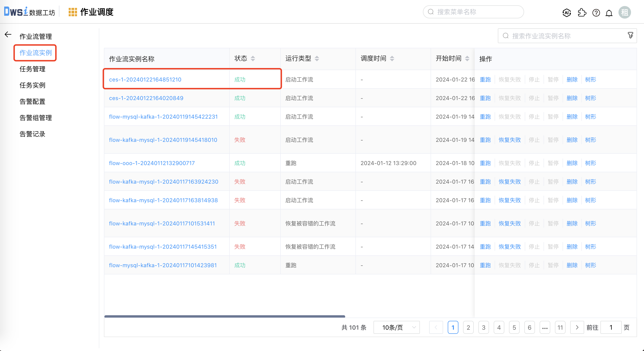Toggle sort on 开始时间 column
Viewport: 644px width, 351px height.
point(467,58)
